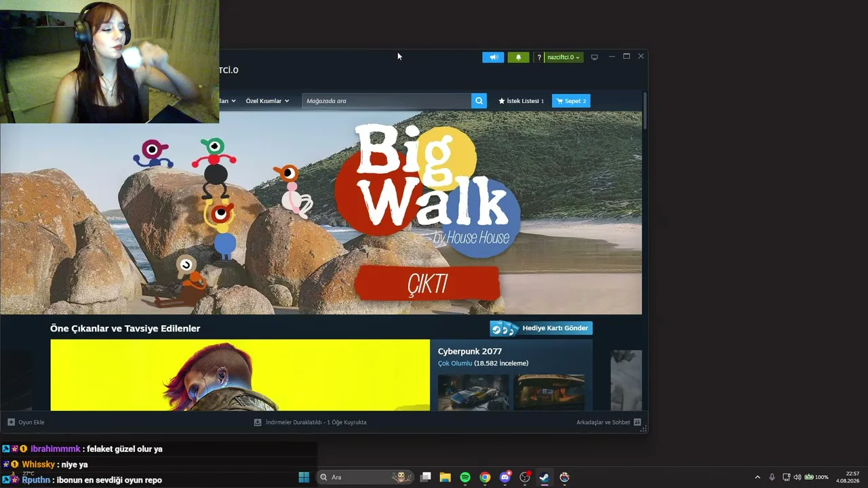
Task: Open Discord from the taskbar
Action: point(505,477)
